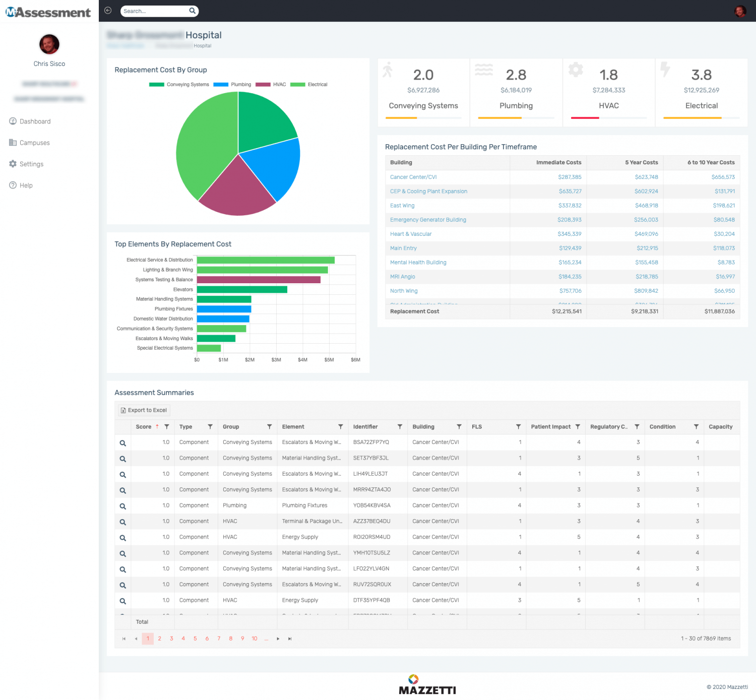756x700 pixels.
Task: Open the Condition column filter dropdown
Action: click(697, 427)
